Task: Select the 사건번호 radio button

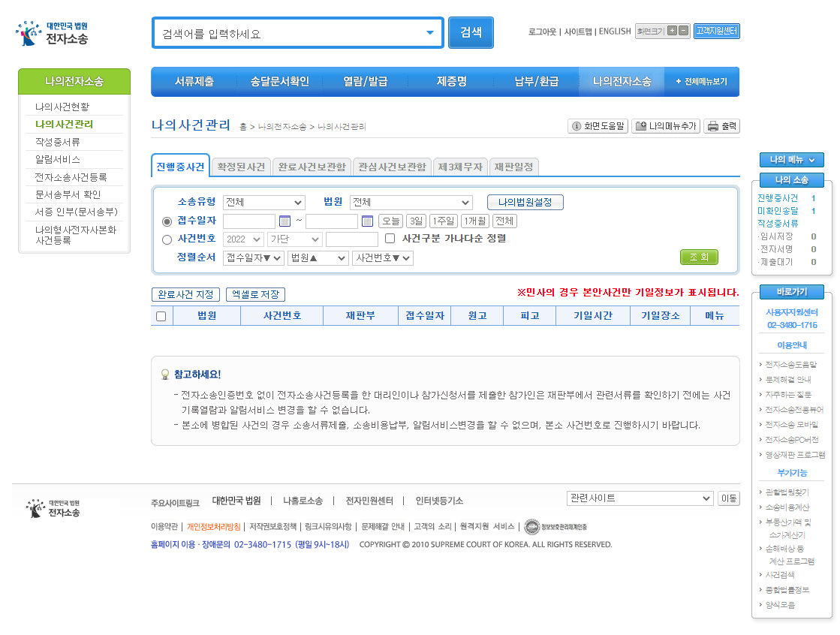Action: click(x=167, y=239)
